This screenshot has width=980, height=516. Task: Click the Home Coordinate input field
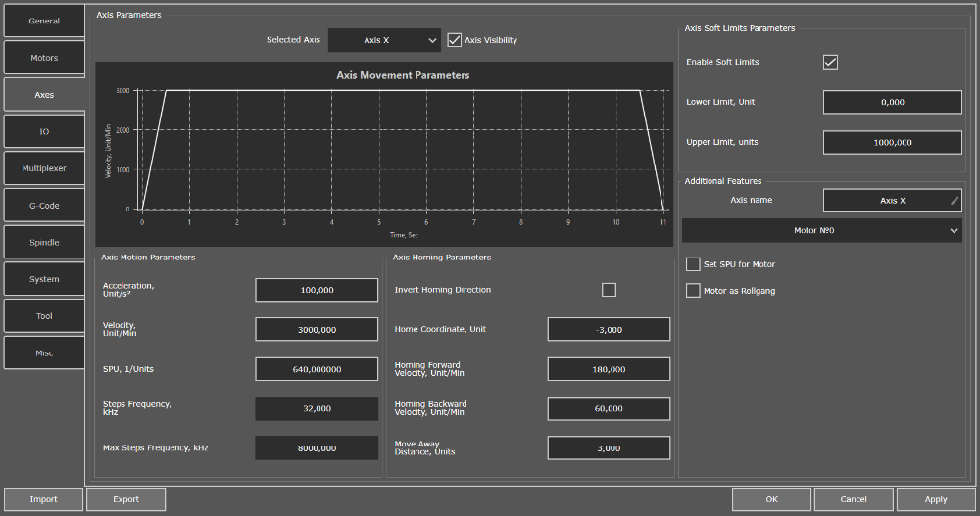pyautogui.click(x=609, y=330)
